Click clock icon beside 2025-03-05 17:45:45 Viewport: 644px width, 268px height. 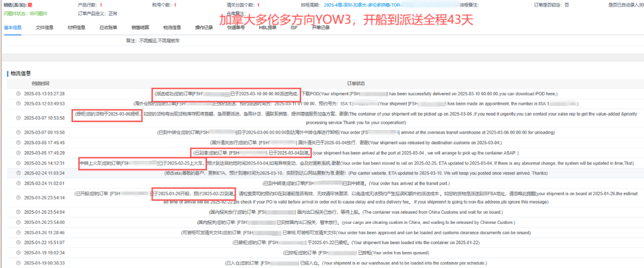[18, 143]
